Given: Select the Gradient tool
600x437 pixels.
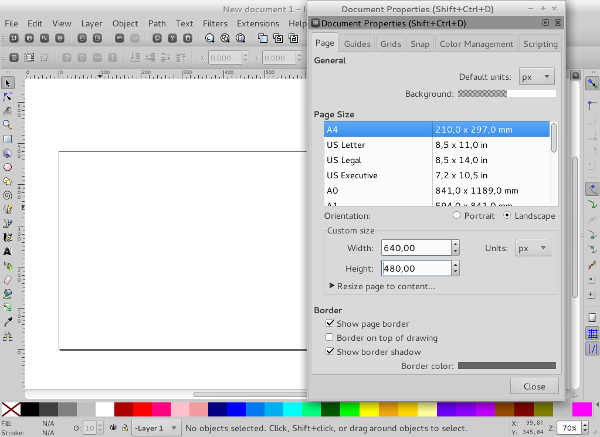Looking at the screenshot, I should [x=8, y=308].
